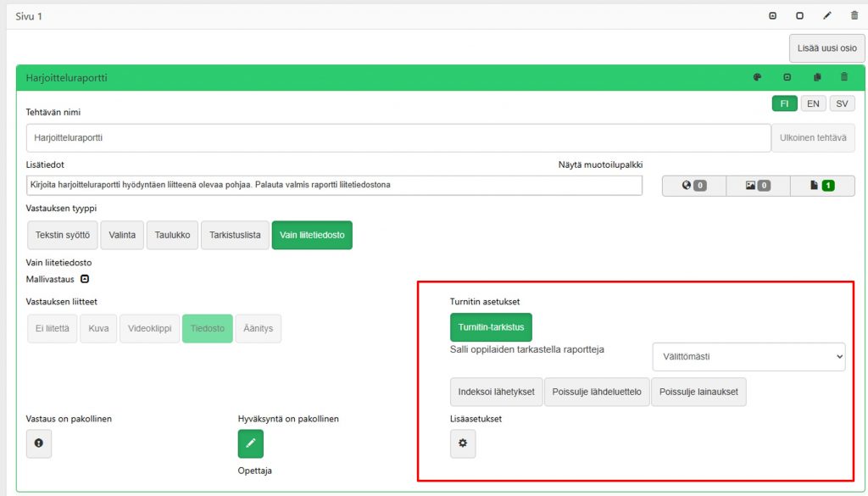Duplicate the Harjoitteluraportti section with the copy icon
The image size is (868, 496).
817,78
